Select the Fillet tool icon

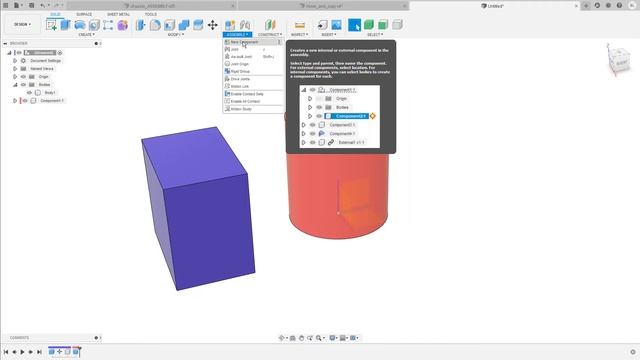(155, 25)
